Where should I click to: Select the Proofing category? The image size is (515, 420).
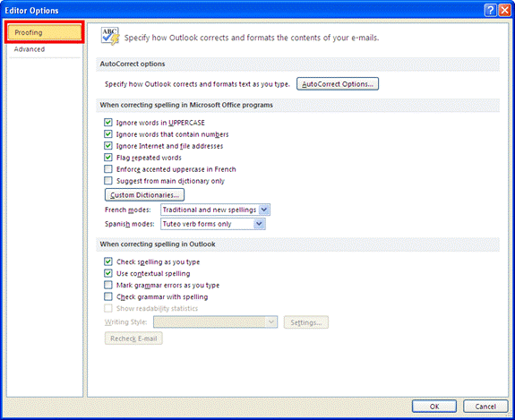(x=45, y=32)
